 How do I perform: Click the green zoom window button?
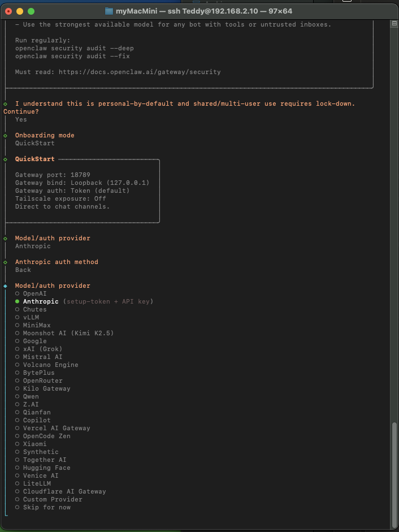point(31,11)
